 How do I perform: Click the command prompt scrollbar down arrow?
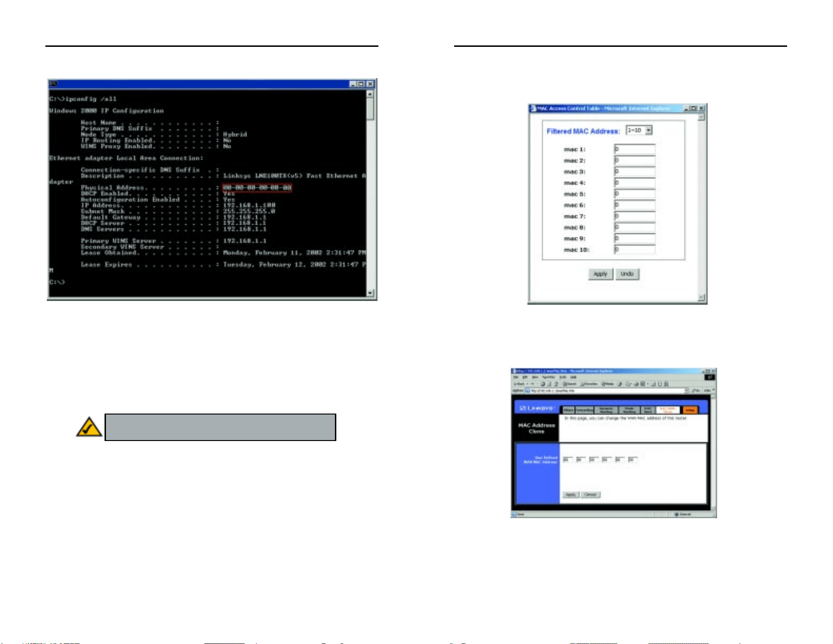tap(370, 293)
